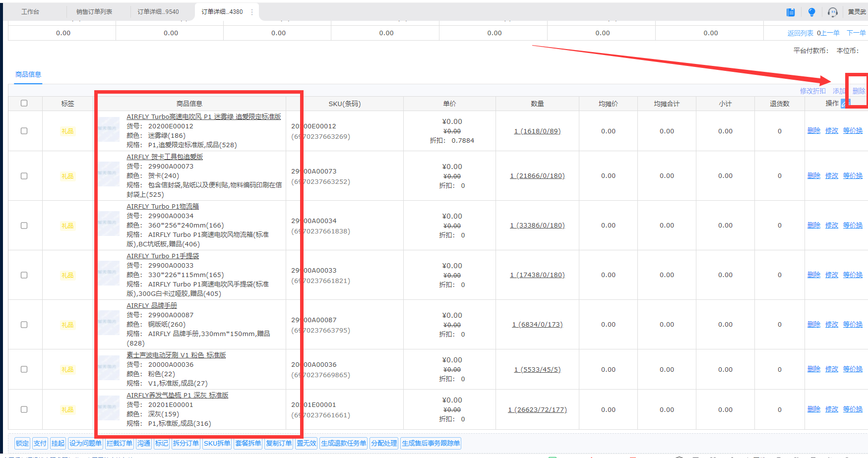Open the notebook icon in top bar
The image size is (868, 458).
point(791,12)
